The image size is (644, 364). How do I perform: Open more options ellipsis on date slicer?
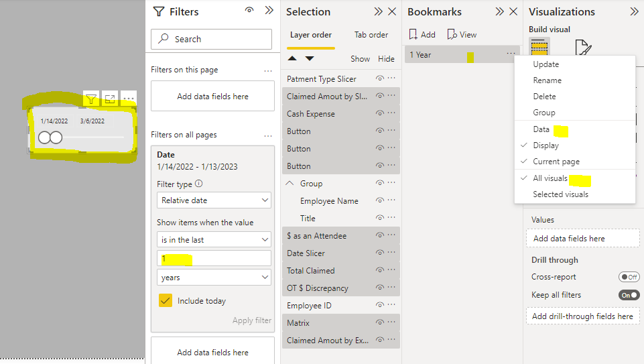tap(129, 99)
